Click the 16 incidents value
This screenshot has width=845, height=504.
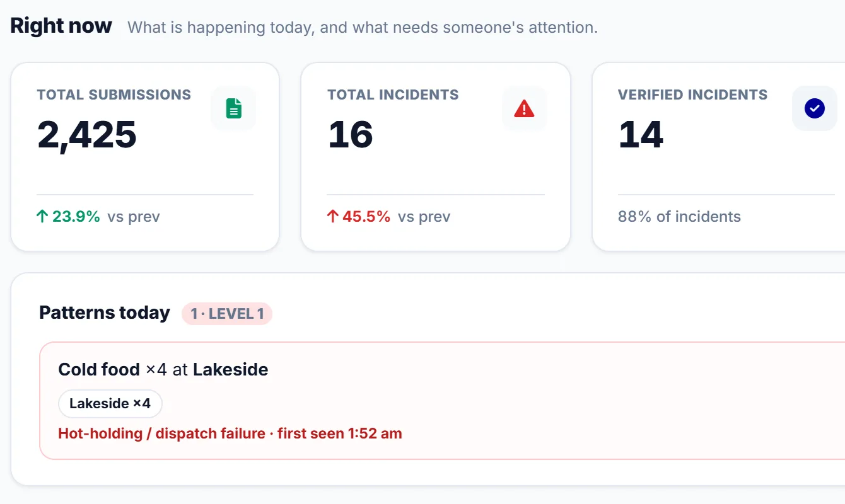pos(351,135)
